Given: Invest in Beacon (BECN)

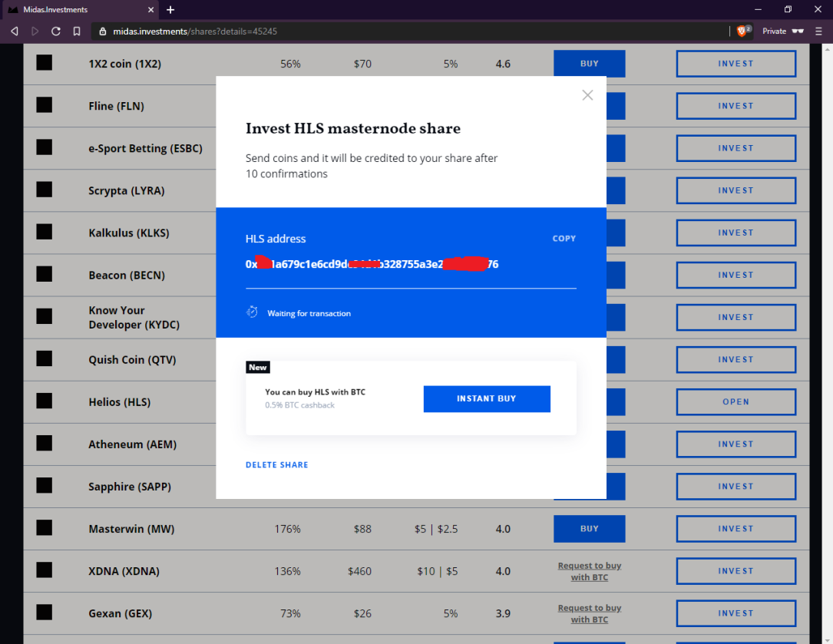Looking at the screenshot, I should tap(735, 275).
